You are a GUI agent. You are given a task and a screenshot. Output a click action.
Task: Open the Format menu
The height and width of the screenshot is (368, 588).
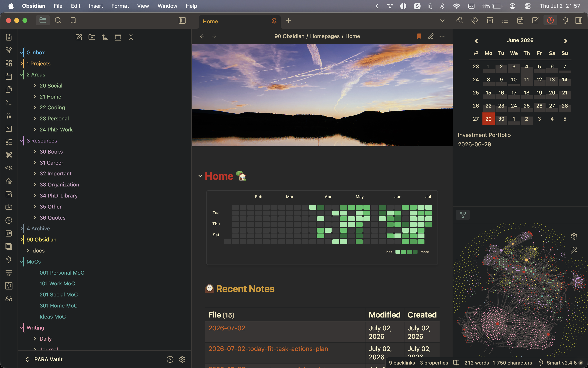[120, 6]
